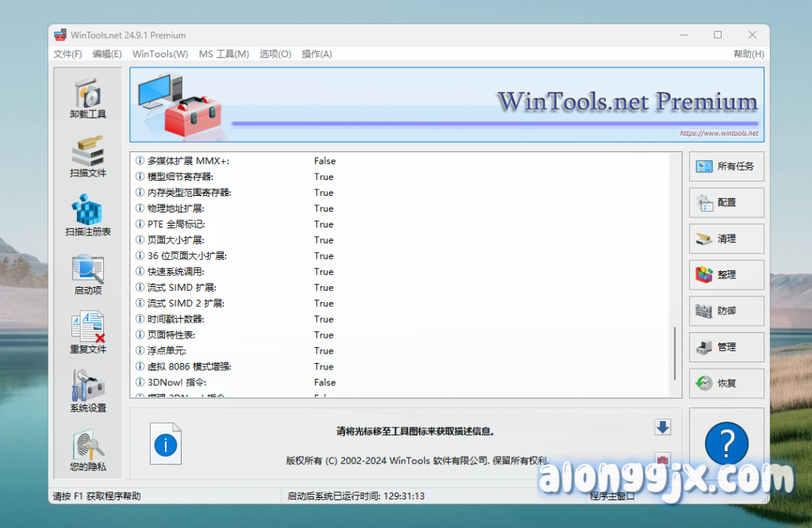Open the 帮助(H) help menu
The image size is (812, 528).
click(748, 54)
